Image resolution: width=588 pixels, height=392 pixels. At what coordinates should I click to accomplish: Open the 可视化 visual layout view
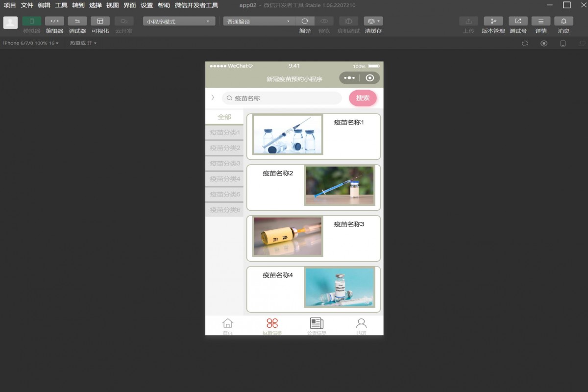pyautogui.click(x=100, y=22)
